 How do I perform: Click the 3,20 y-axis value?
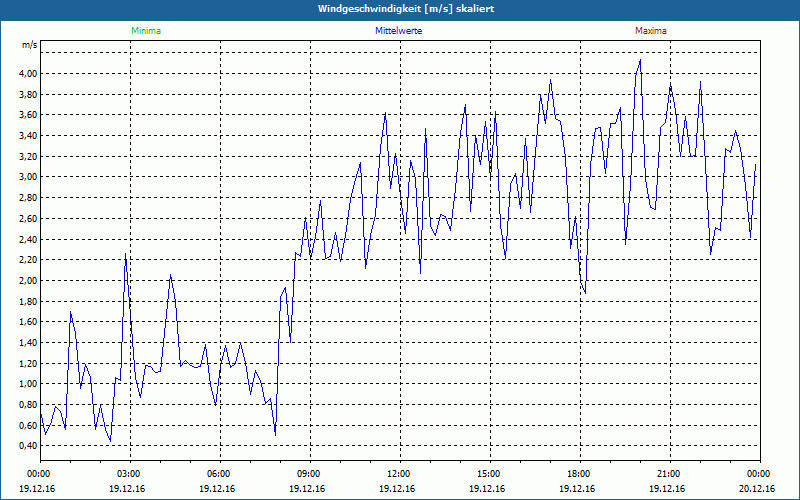point(29,157)
